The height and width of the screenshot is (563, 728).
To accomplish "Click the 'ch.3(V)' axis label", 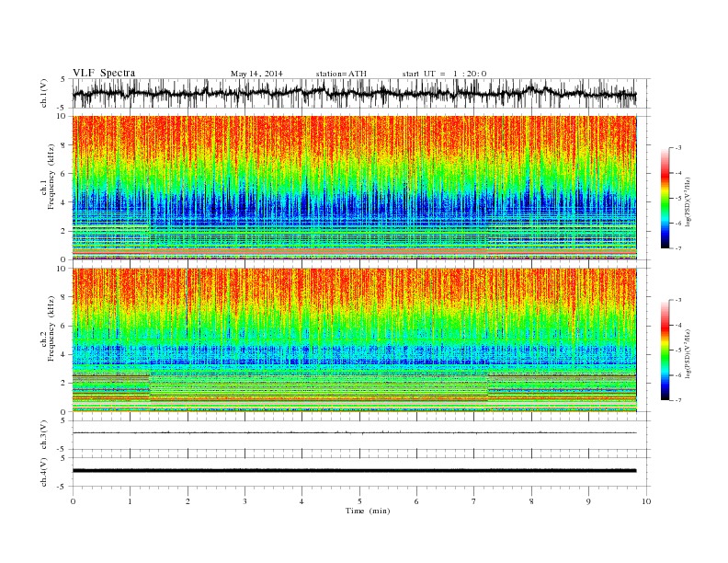I will (45, 435).
